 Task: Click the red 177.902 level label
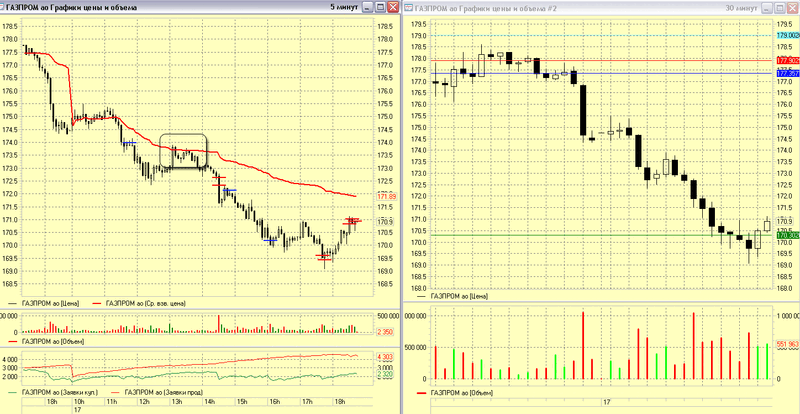click(787, 60)
